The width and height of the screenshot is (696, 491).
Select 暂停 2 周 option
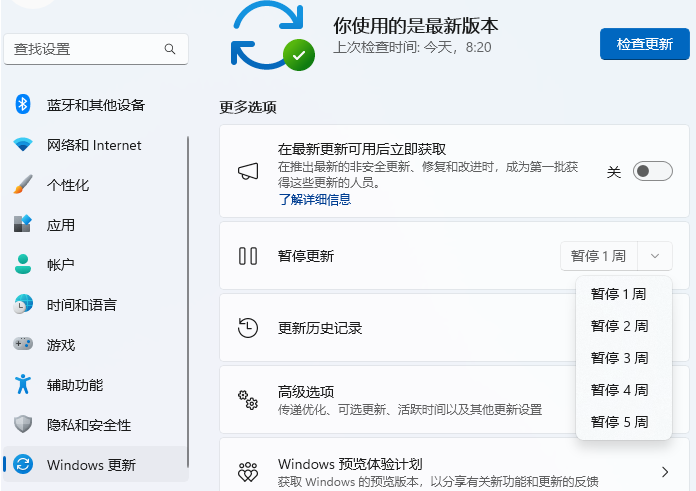(x=624, y=326)
